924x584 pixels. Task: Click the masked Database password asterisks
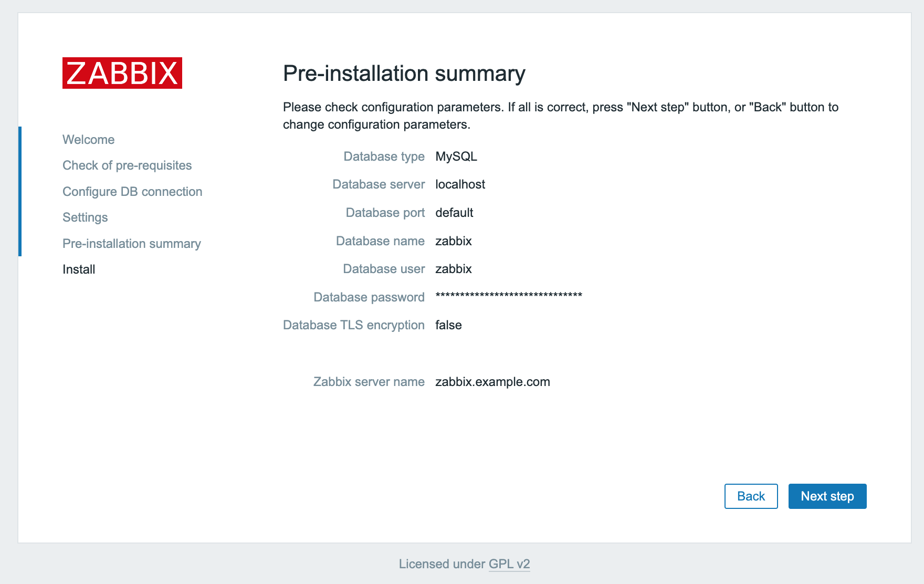coord(508,296)
